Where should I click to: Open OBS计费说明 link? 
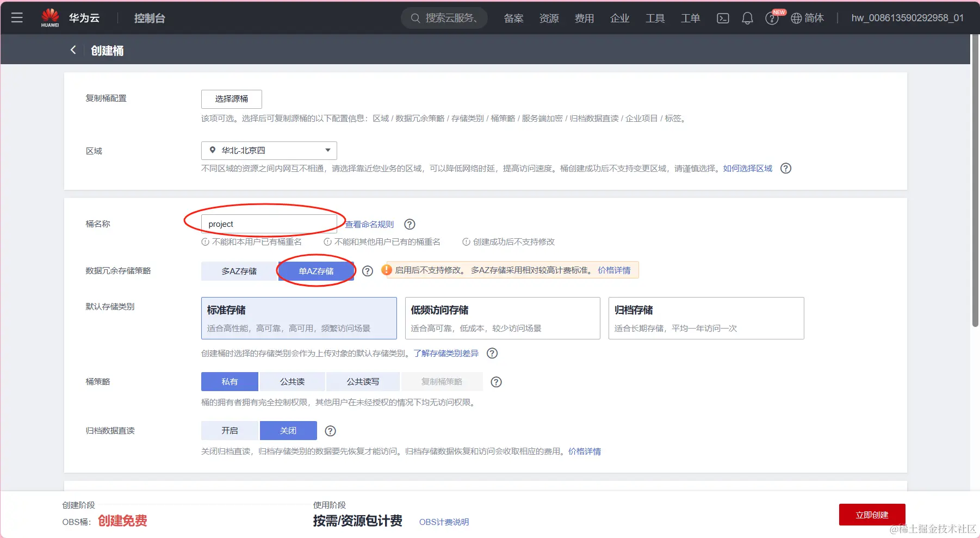444,522
